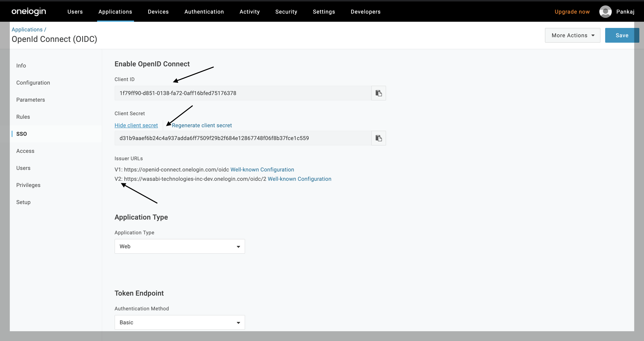Viewport: 644px width, 341px height.
Task: Switch to the Access sidebar tab
Action: pos(25,151)
